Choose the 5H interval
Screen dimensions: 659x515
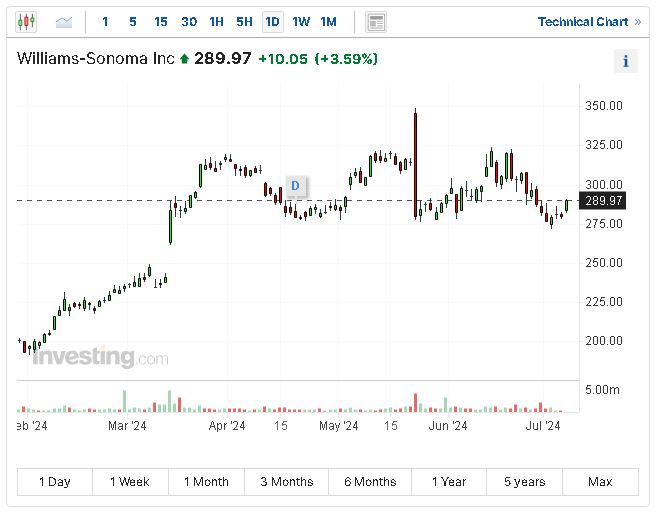(x=244, y=22)
